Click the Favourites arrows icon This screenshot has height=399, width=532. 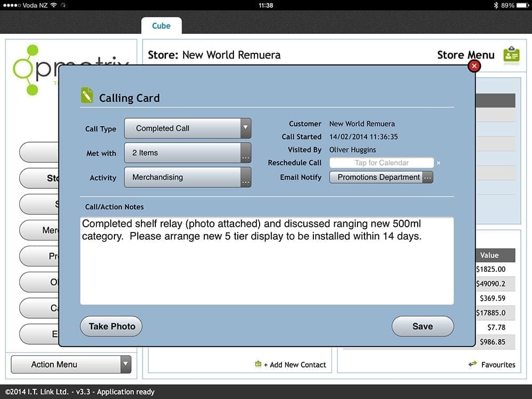[x=472, y=364]
